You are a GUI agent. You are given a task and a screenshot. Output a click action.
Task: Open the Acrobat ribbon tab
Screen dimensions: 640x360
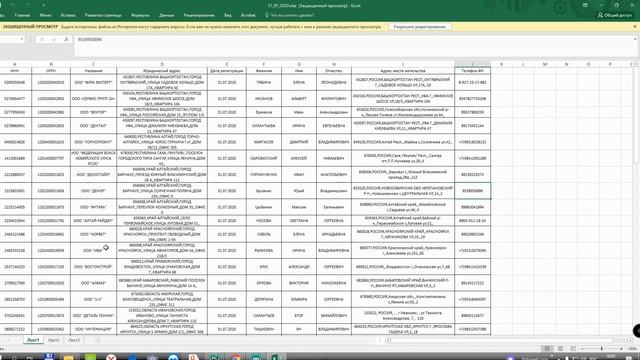pos(248,15)
